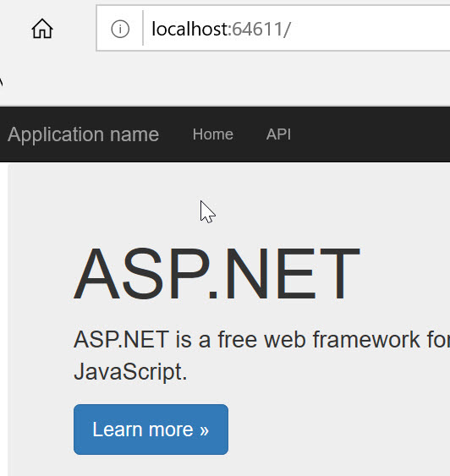The image size is (450, 476).
Task: Show site information via the info icon
Action: coord(120,29)
